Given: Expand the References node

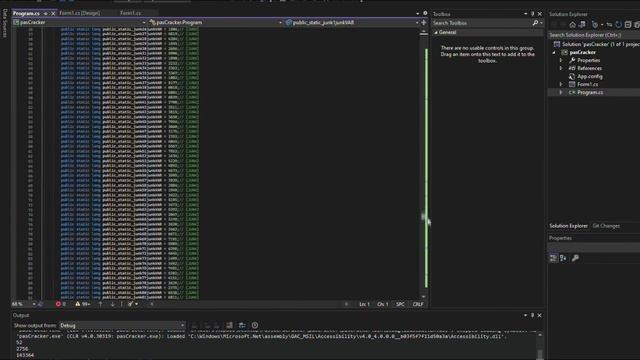Looking at the screenshot, I should 561,69.
